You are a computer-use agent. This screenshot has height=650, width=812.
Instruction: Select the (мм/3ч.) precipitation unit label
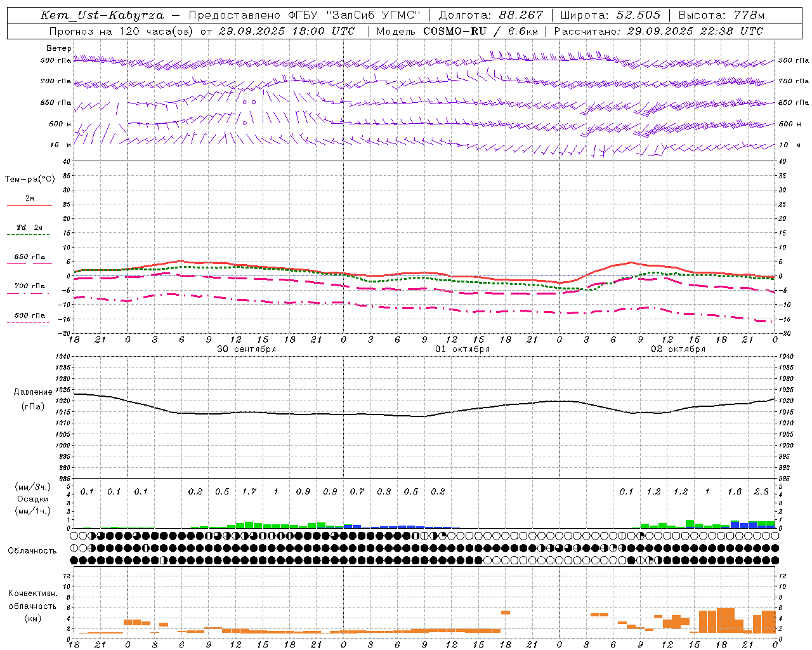pos(33,487)
